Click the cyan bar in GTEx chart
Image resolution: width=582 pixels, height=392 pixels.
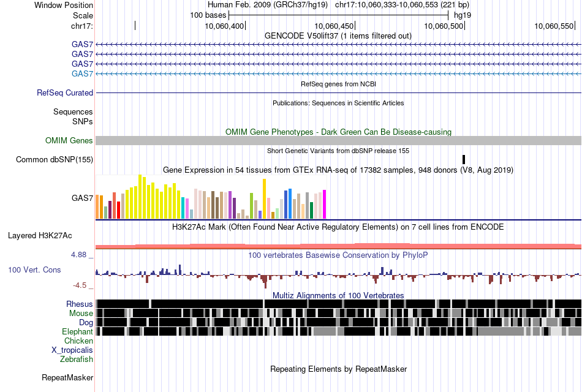click(x=183, y=208)
